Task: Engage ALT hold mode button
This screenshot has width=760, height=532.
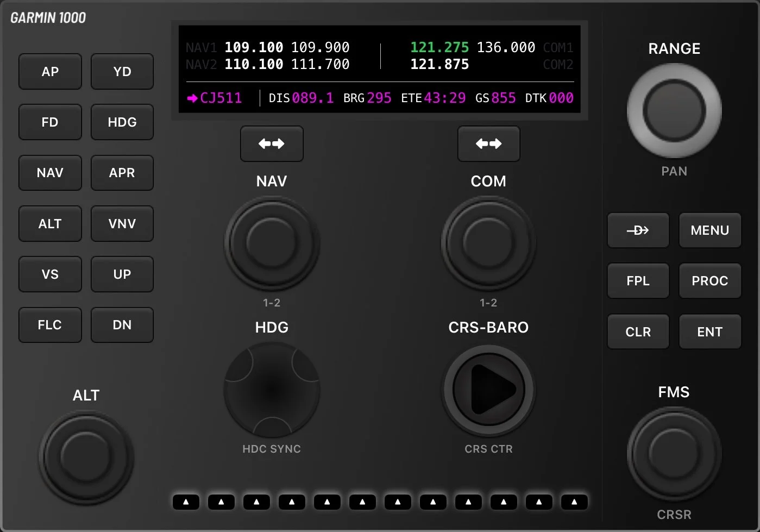Action: coord(50,224)
